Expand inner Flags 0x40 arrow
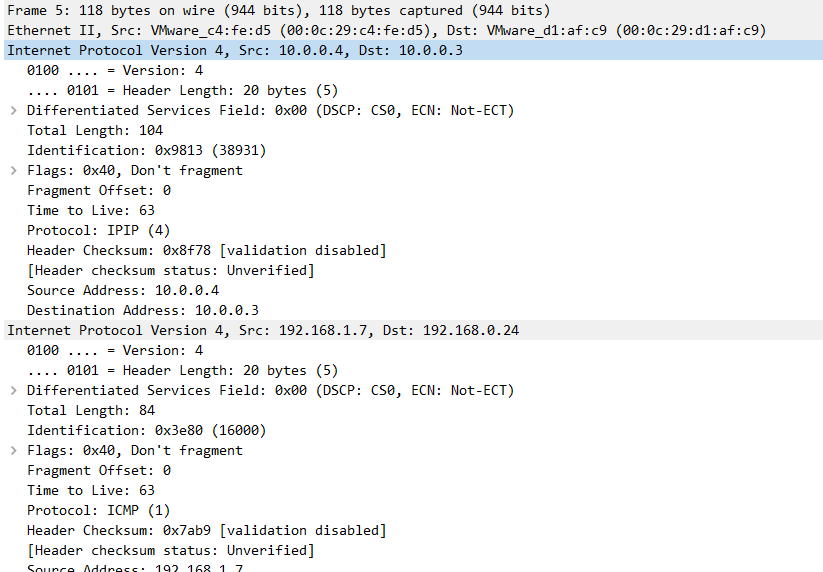The image size is (823, 572). (14, 451)
